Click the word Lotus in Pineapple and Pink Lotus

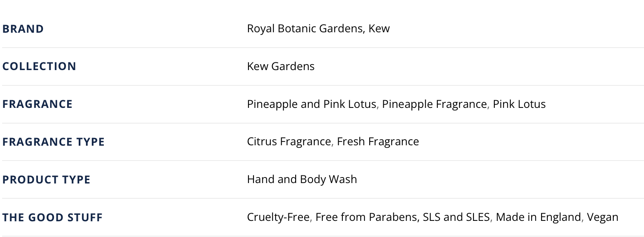point(363,104)
